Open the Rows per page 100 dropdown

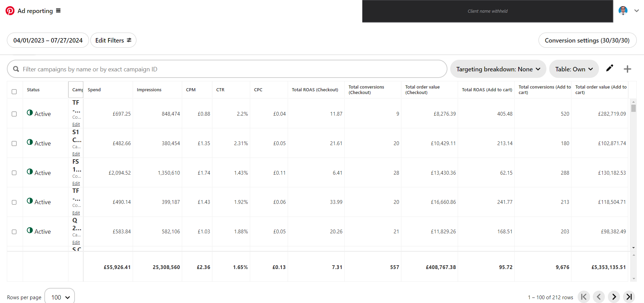point(60,297)
